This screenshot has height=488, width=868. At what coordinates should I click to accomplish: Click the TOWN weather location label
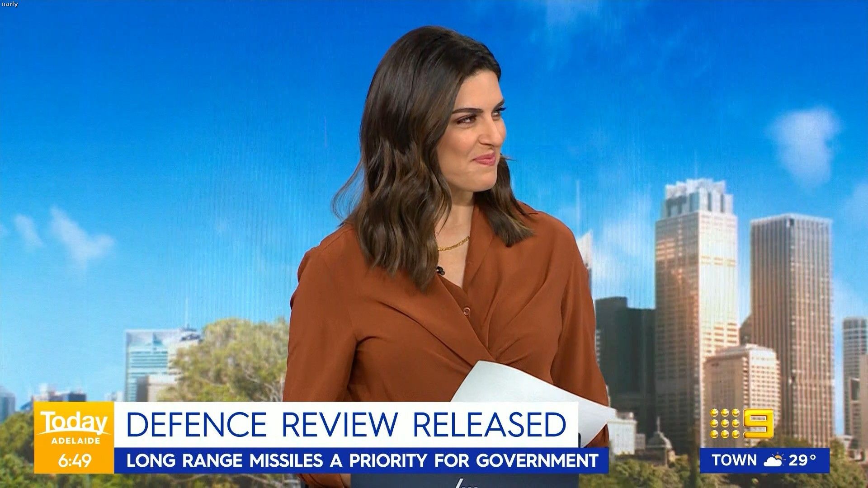click(734, 460)
